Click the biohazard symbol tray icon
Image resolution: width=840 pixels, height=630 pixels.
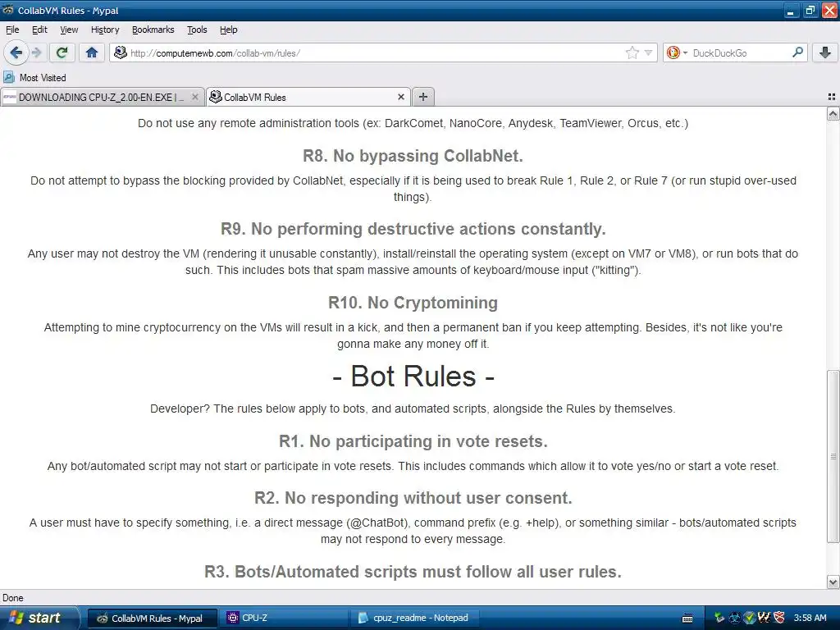[x=734, y=619]
